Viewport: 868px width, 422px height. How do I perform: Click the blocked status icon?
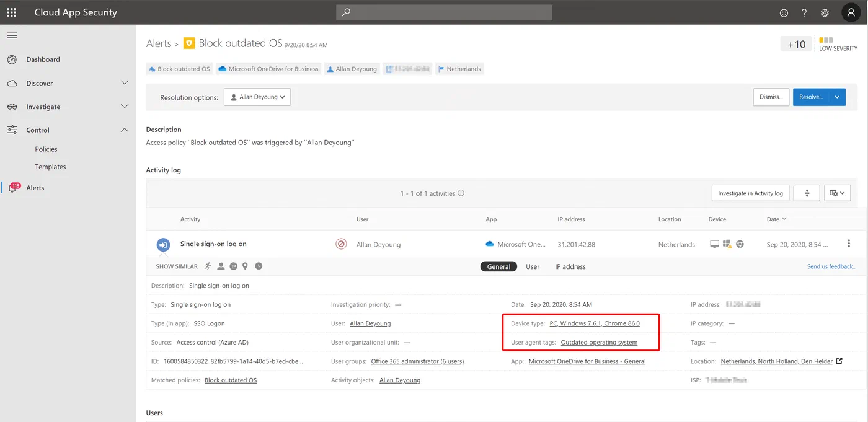click(341, 244)
